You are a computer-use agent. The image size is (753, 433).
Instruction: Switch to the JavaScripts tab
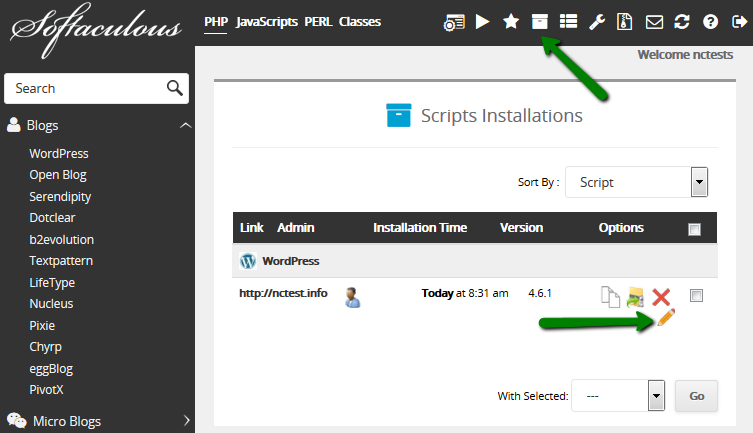click(267, 22)
